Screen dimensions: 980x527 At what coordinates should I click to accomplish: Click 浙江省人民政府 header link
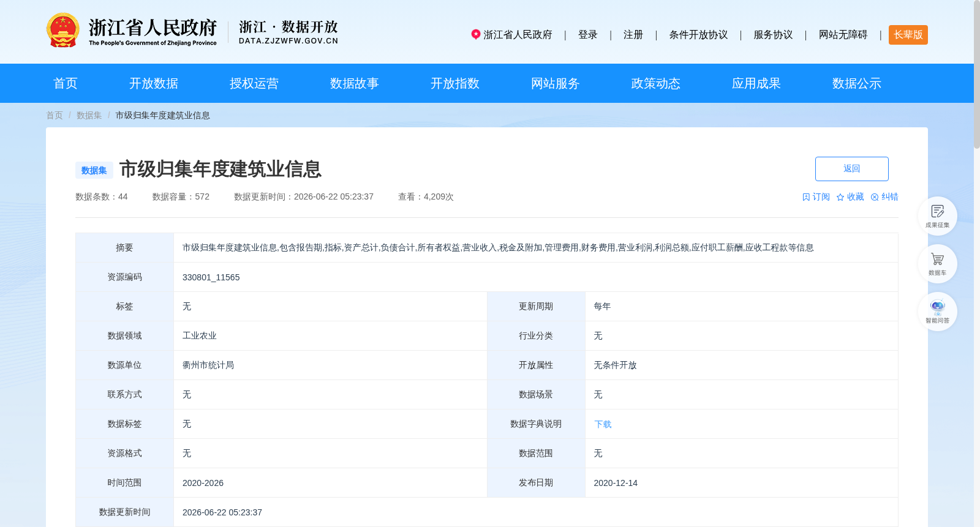(518, 35)
